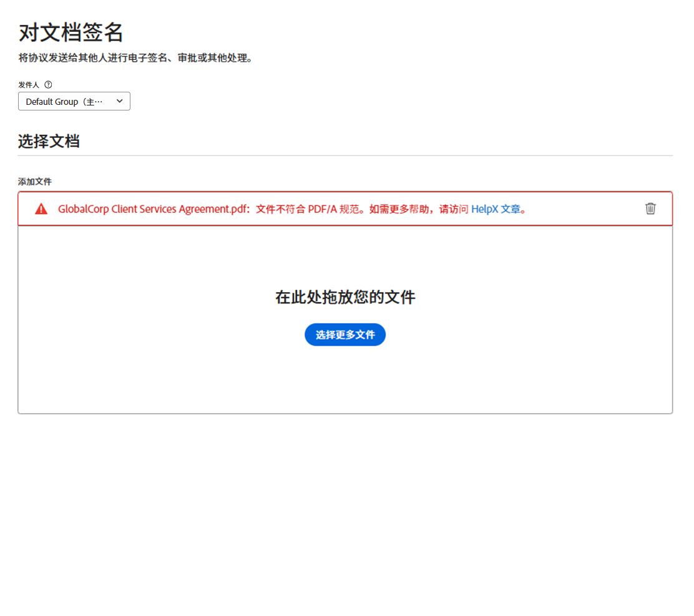
Task: Open the HelpX 文章 link
Action: [496, 209]
